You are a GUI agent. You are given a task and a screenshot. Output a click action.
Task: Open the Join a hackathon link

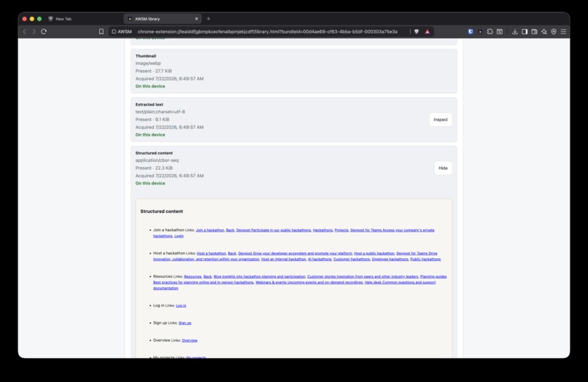(x=210, y=230)
